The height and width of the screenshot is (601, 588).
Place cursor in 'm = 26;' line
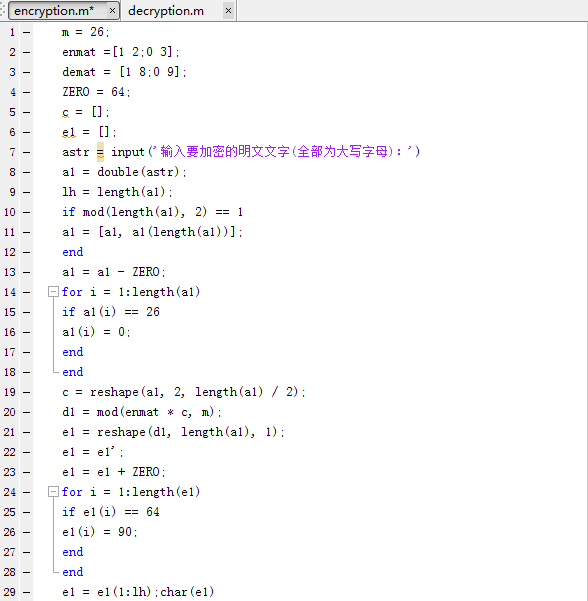[x=85, y=32]
